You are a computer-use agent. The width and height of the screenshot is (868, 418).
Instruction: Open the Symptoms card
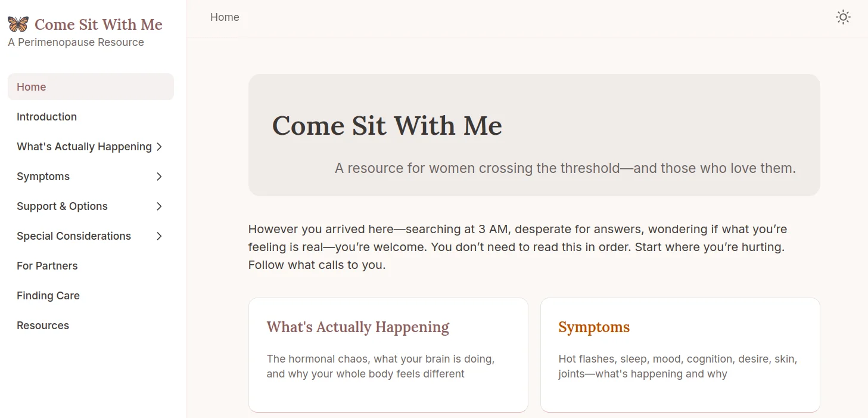coord(680,355)
